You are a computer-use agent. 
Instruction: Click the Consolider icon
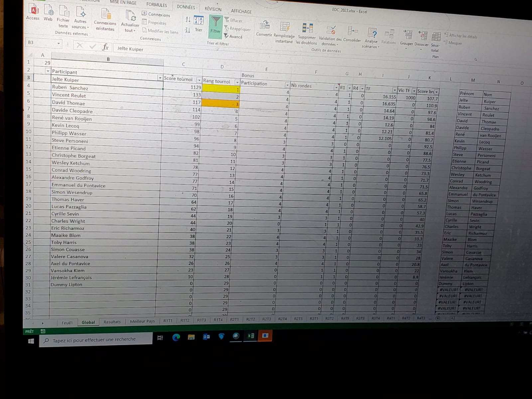[352, 31]
